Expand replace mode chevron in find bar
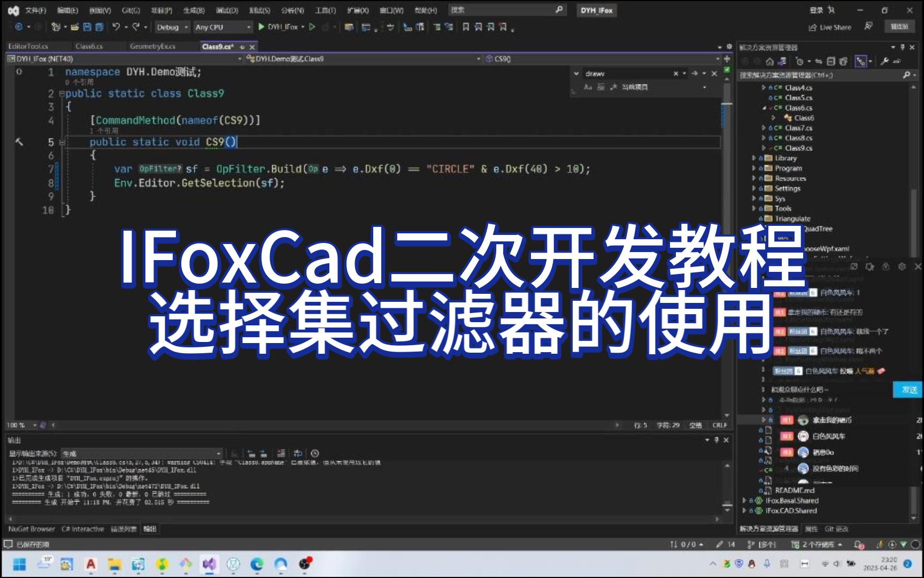Image resolution: width=924 pixels, height=578 pixels. [x=576, y=74]
